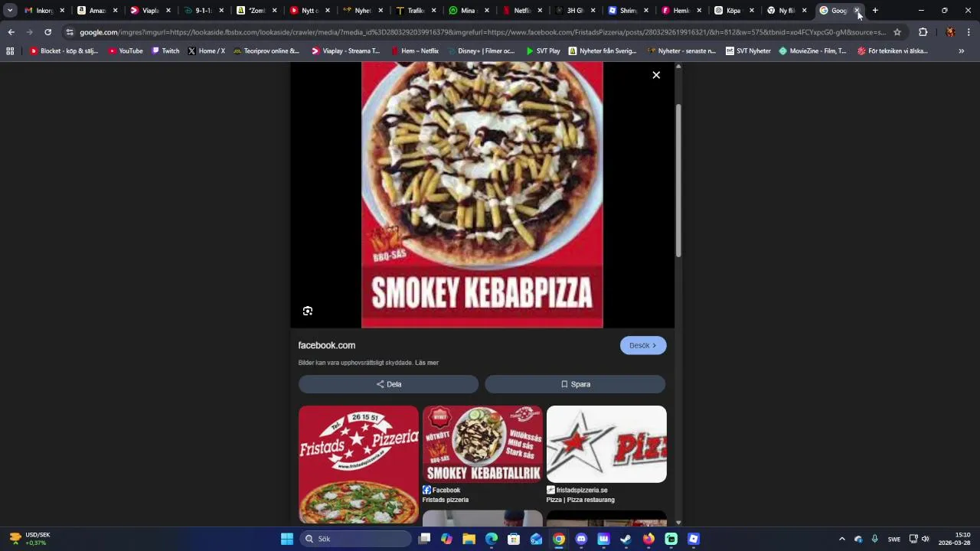Open the tab search dropdown arrow
Screen dimensions: 980x551
[x=10, y=11]
